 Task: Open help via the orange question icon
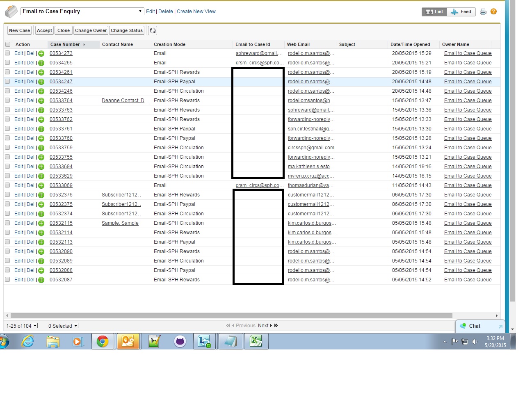(x=493, y=11)
